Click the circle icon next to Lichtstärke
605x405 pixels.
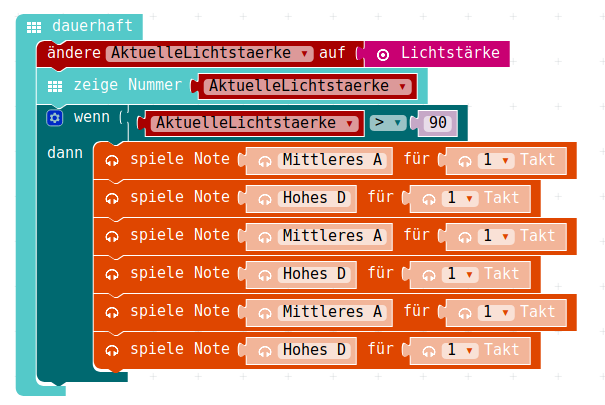(x=383, y=55)
